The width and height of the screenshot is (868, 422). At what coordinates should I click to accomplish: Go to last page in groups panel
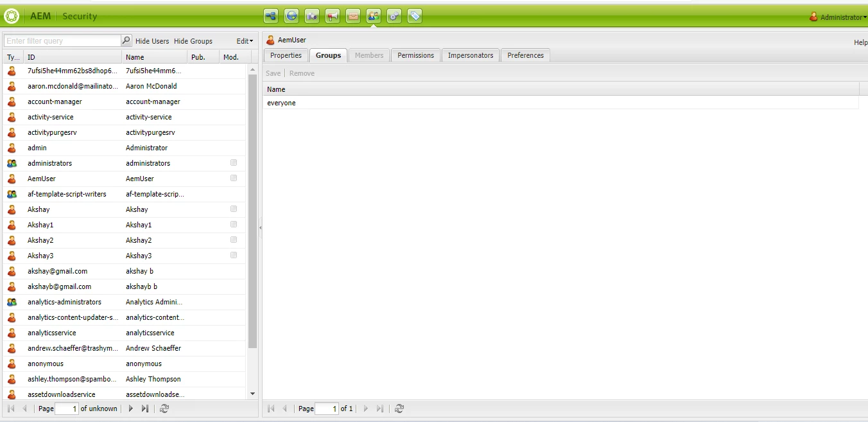[380, 409]
